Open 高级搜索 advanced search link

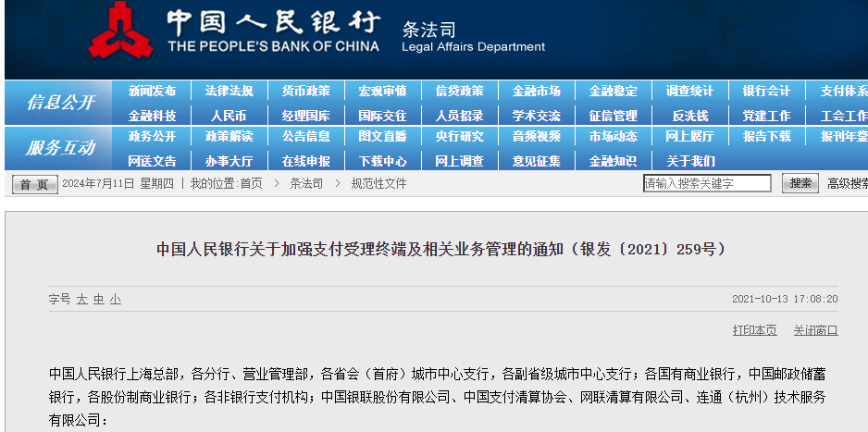(x=848, y=184)
